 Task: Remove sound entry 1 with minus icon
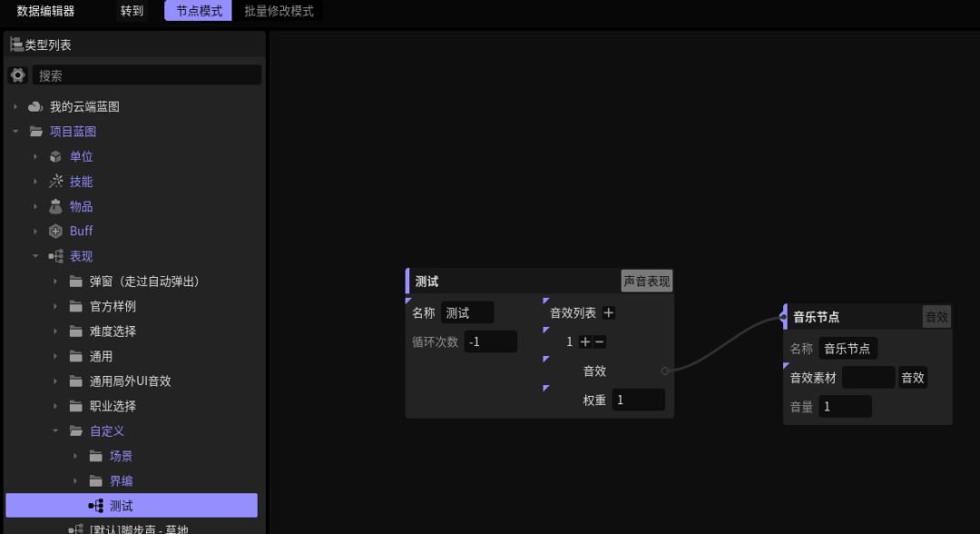tap(600, 341)
